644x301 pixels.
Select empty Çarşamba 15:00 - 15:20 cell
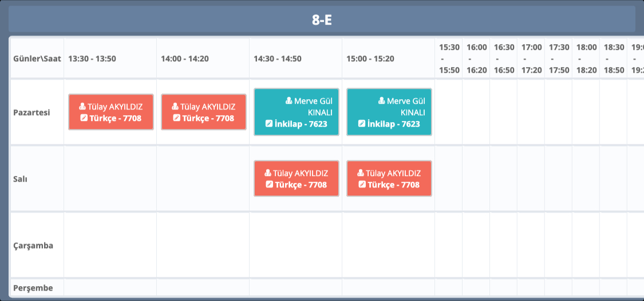pos(388,245)
